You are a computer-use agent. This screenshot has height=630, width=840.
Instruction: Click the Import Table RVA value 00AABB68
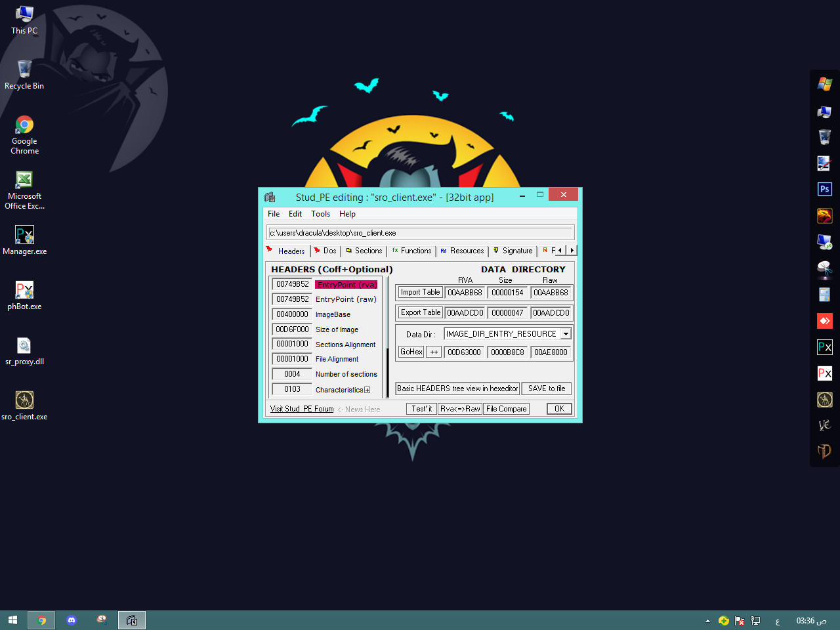click(465, 293)
